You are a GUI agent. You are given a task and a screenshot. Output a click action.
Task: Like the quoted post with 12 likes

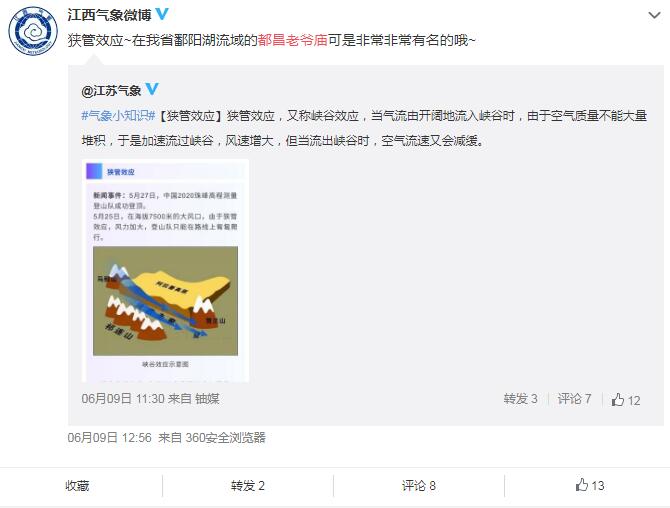[x=626, y=399]
